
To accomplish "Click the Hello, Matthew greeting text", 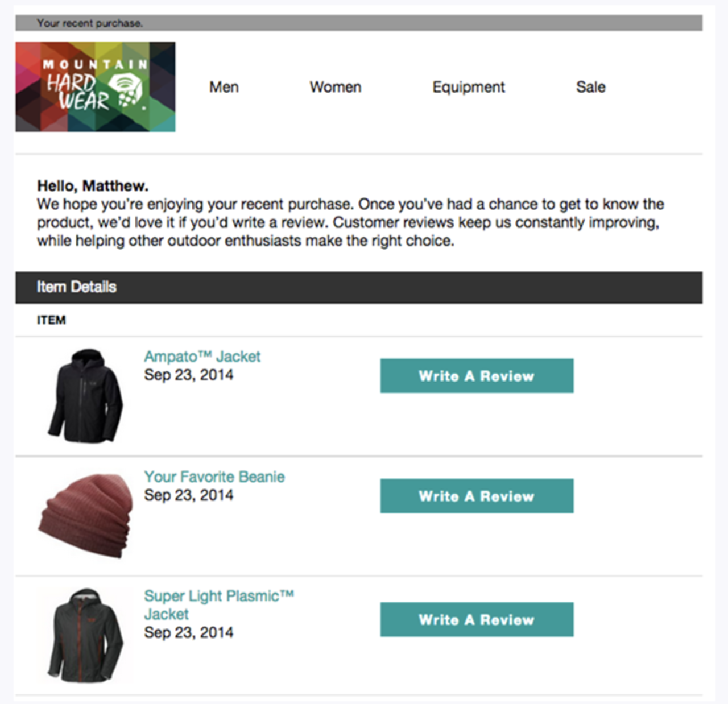I will click(x=93, y=186).
